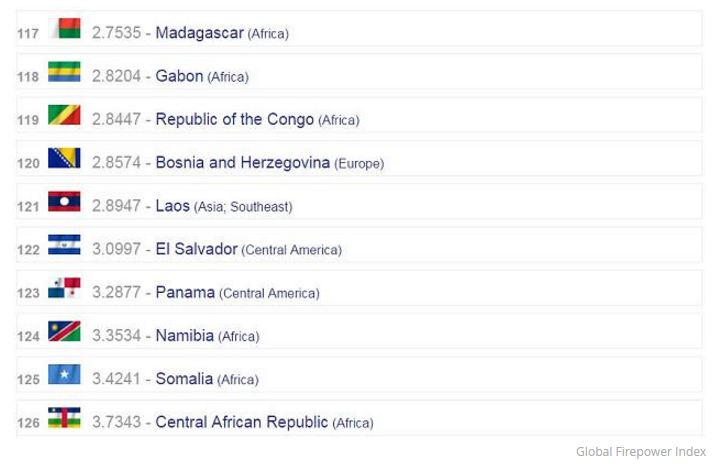
Task: Open the Laos country link
Action: tap(172, 206)
